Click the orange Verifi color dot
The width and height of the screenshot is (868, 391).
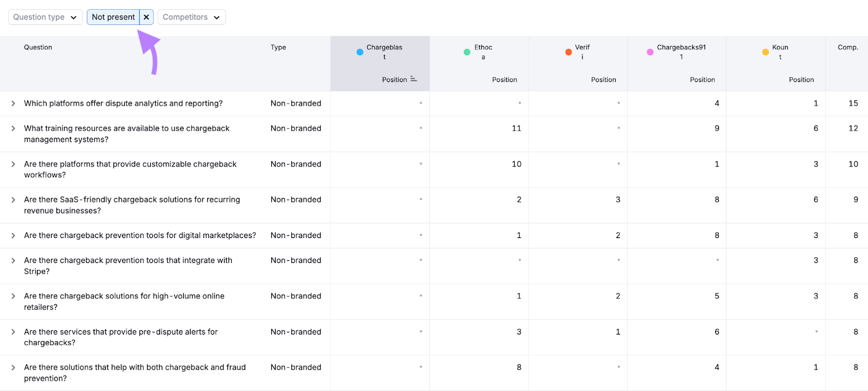pos(569,52)
